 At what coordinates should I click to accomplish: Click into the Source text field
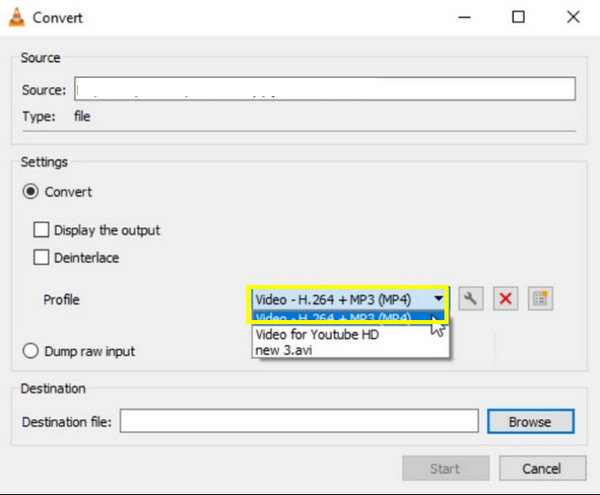325,90
